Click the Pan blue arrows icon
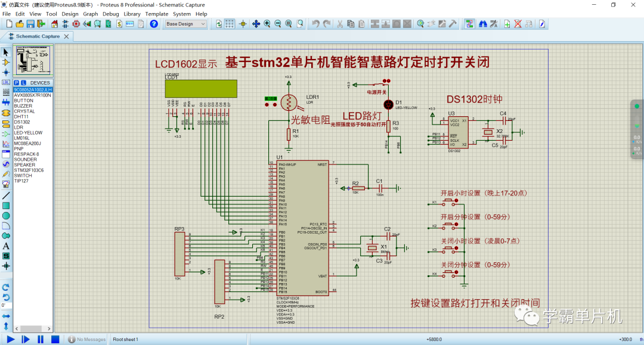 click(256, 24)
